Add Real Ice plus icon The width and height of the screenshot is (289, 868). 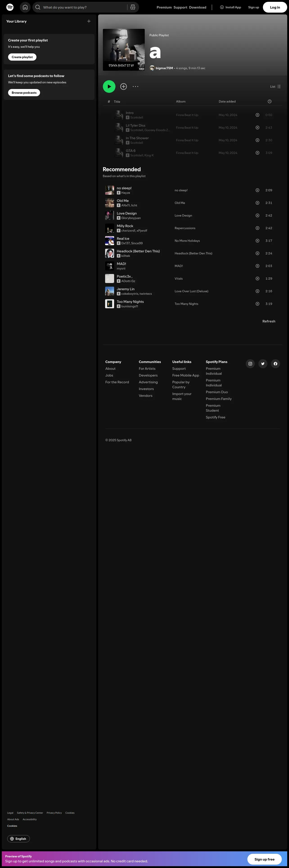[x=257, y=241]
